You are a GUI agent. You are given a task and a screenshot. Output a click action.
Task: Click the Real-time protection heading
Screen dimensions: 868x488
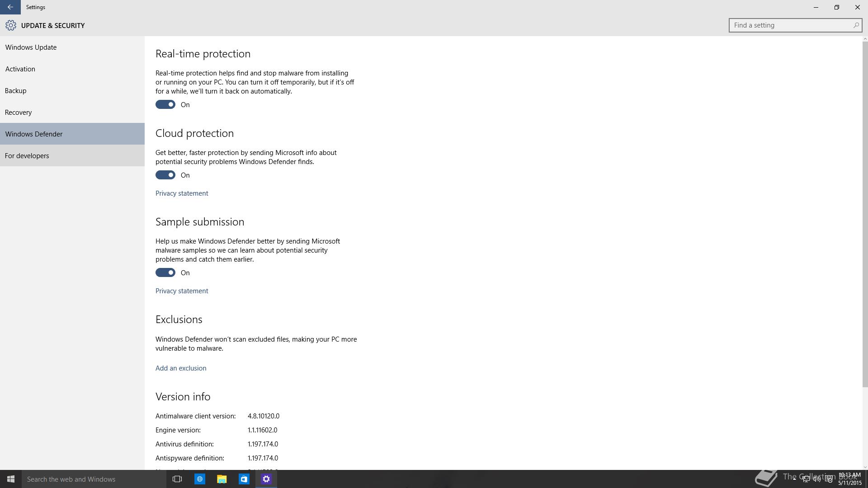203,54
